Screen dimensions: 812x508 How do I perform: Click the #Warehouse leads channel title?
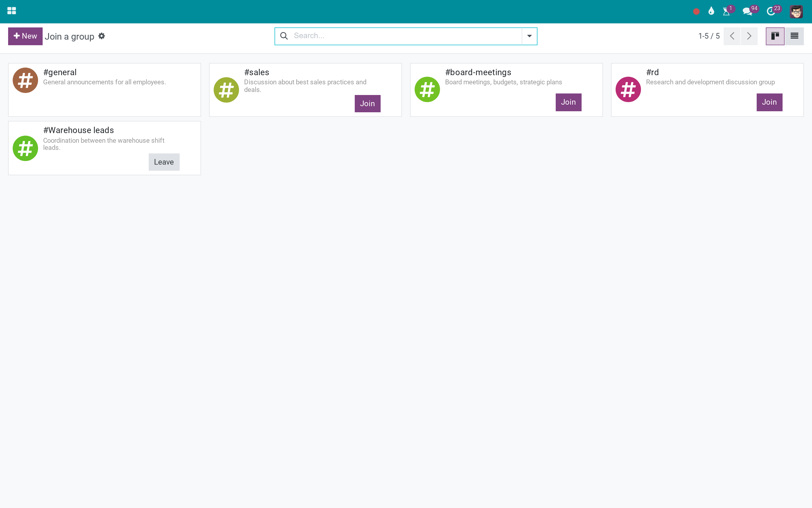78,130
